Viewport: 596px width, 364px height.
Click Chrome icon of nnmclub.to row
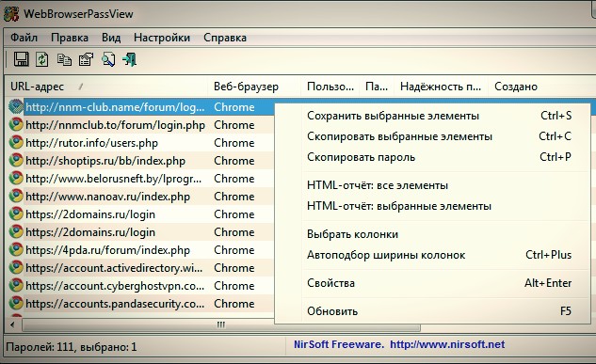tap(16, 125)
